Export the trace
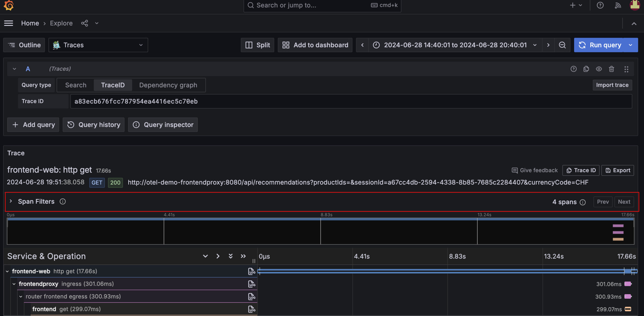Image resolution: width=644 pixels, height=316 pixels. pyautogui.click(x=618, y=170)
